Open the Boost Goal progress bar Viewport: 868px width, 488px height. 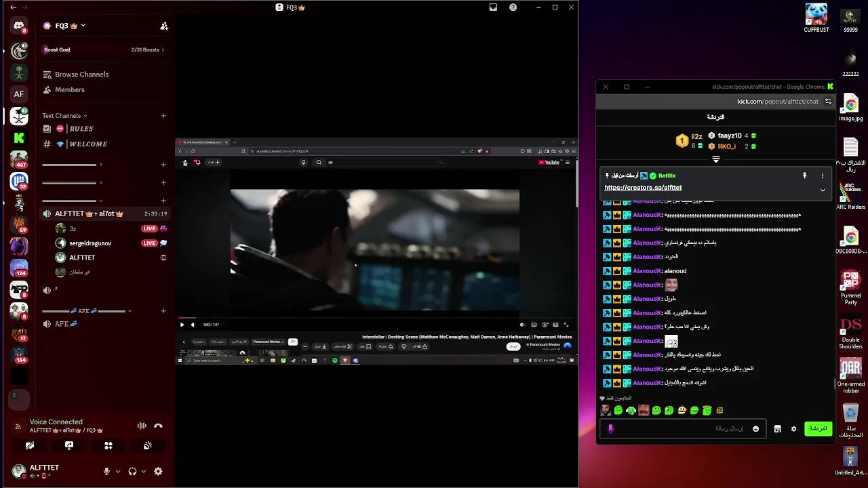point(104,49)
